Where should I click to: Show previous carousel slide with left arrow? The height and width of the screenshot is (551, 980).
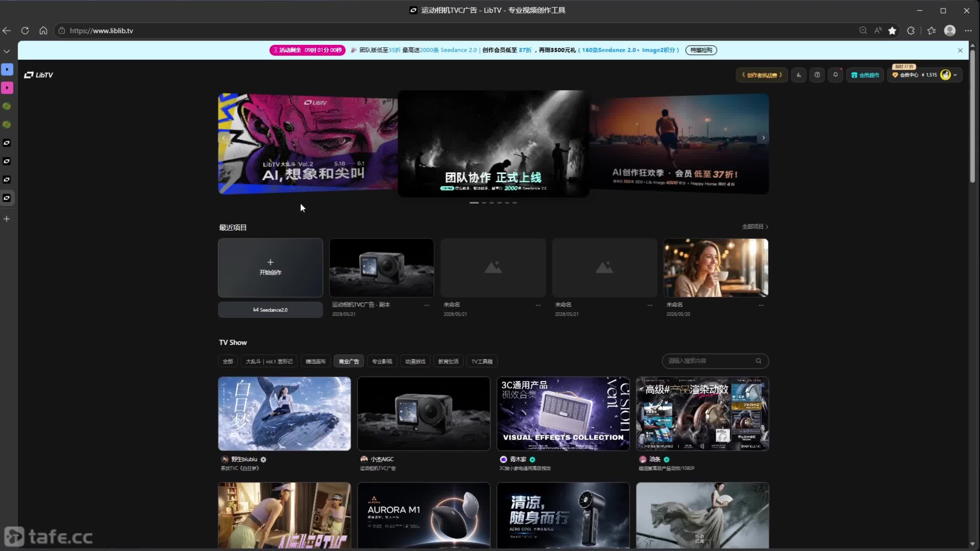click(224, 138)
